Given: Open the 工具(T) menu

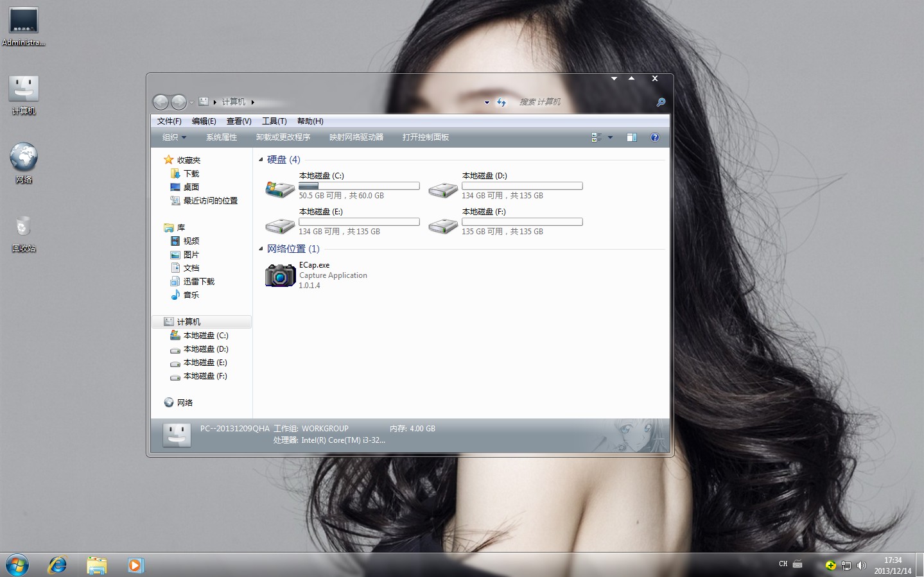Looking at the screenshot, I should (274, 121).
